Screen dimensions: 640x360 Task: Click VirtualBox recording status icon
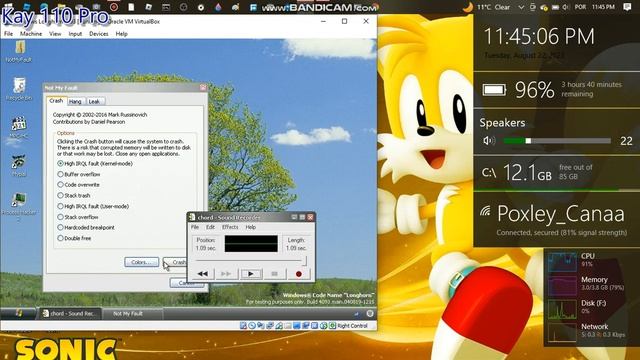pos(306,326)
